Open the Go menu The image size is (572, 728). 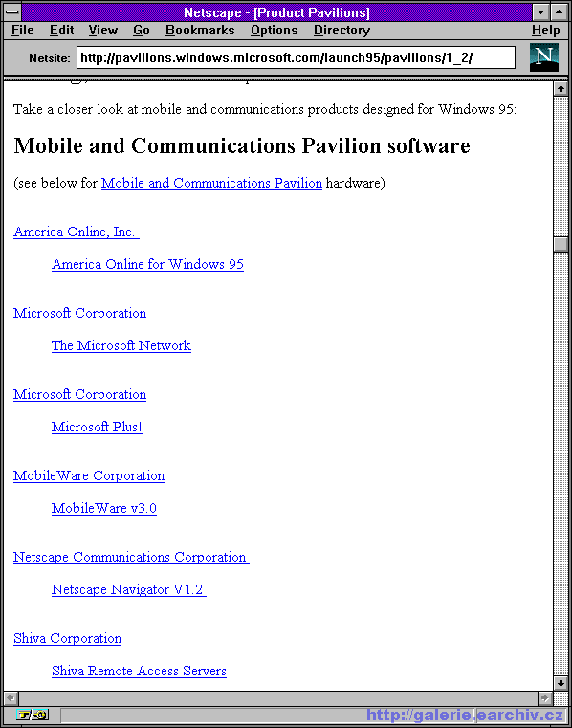[142, 31]
